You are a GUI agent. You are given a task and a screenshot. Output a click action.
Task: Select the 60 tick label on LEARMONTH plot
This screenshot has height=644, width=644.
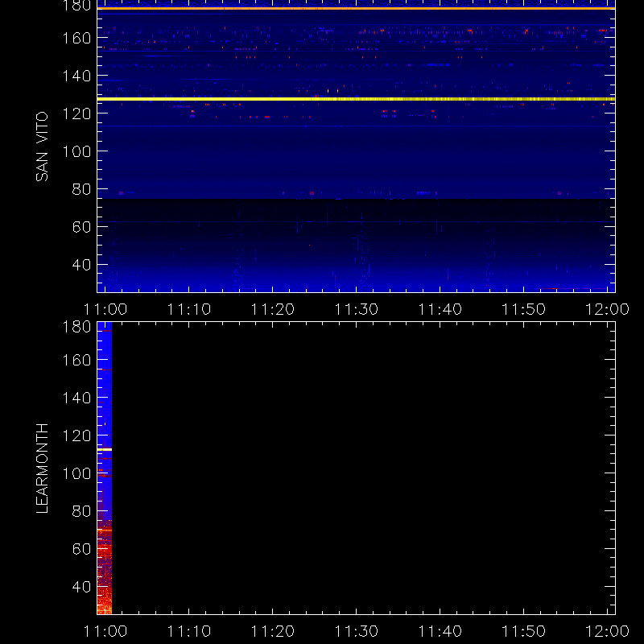point(81,549)
